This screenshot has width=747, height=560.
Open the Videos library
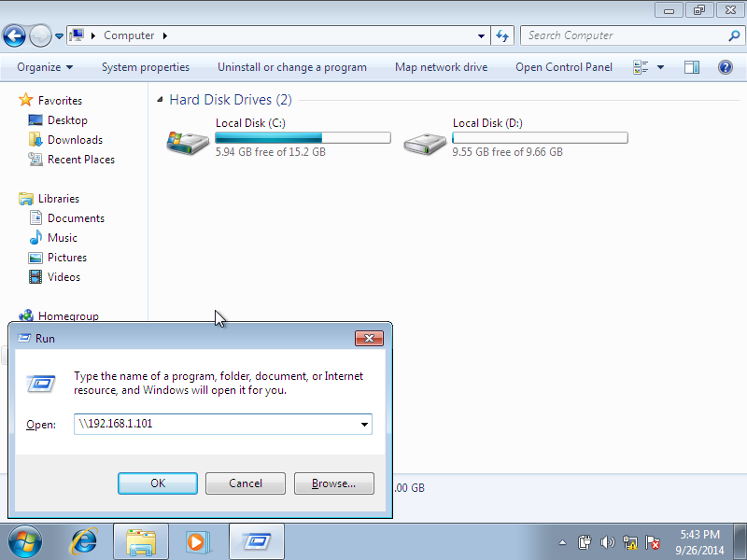[x=63, y=276]
